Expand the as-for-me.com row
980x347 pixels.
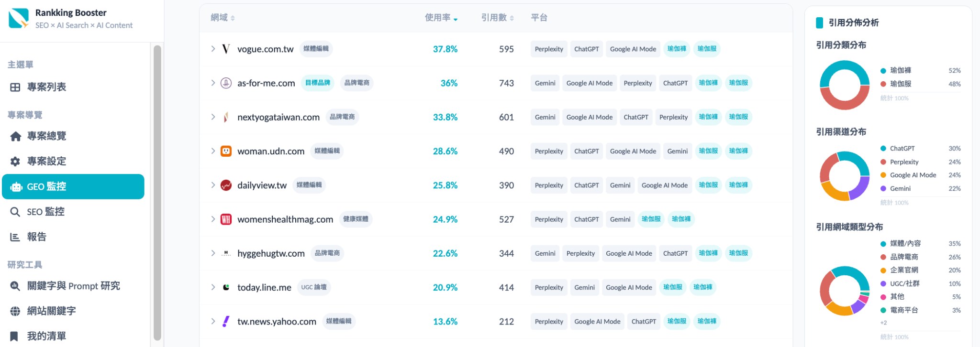pos(213,83)
